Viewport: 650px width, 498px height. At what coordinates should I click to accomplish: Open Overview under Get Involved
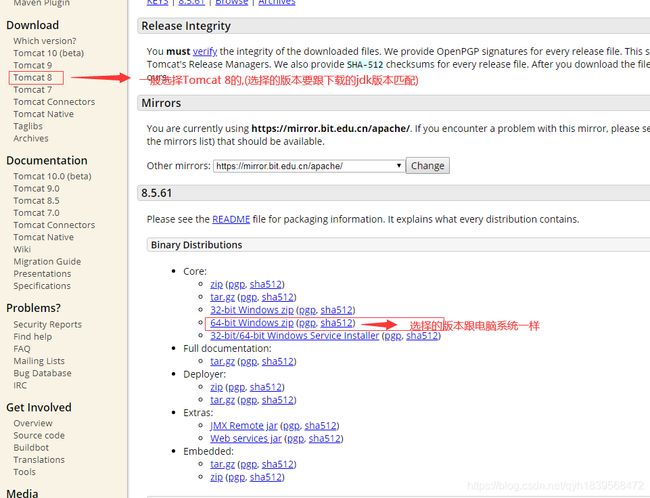(33, 423)
